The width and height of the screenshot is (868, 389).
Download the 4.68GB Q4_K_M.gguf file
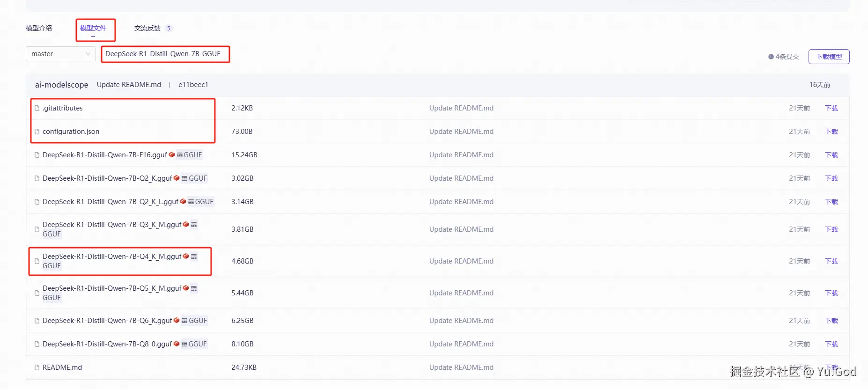click(x=831, y=261)
